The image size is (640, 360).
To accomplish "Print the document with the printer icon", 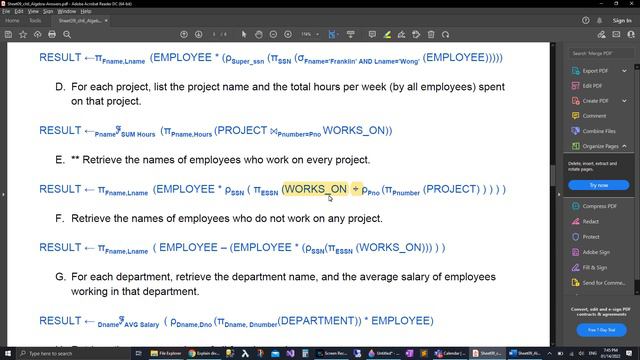I will pyautogui.click(x=52, y=35).
